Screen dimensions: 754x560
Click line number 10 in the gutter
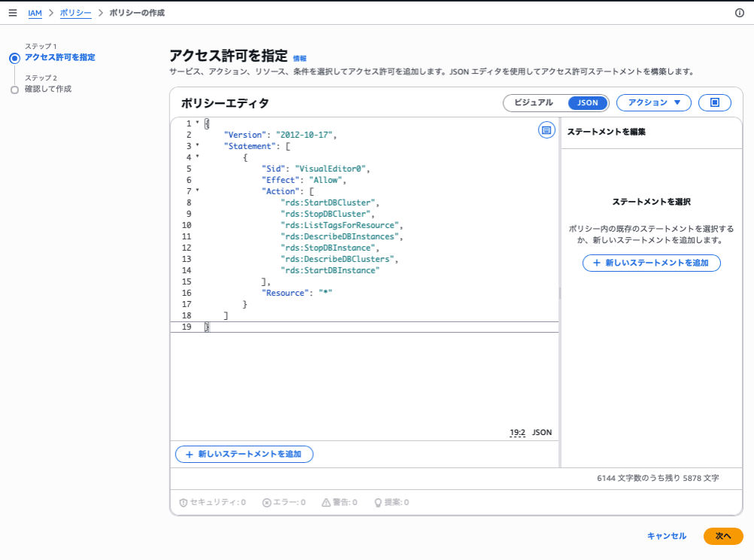187,225
